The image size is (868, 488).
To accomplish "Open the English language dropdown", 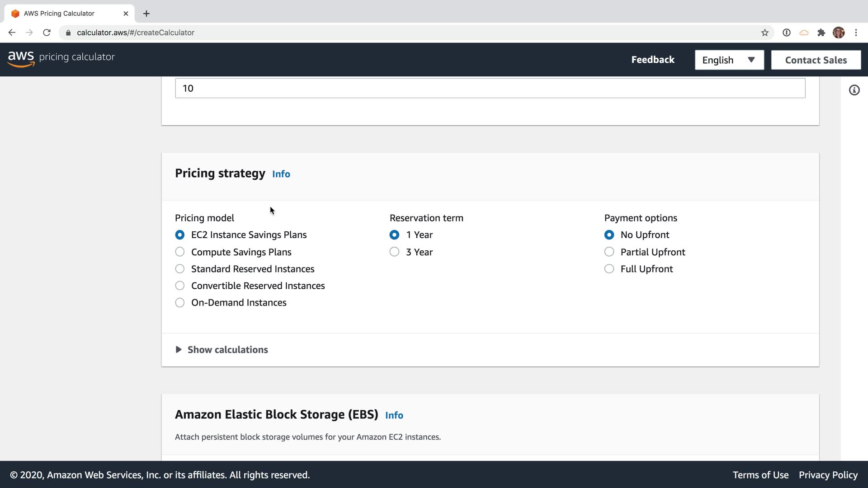I will pyautogui.click(x=729, y=60).
